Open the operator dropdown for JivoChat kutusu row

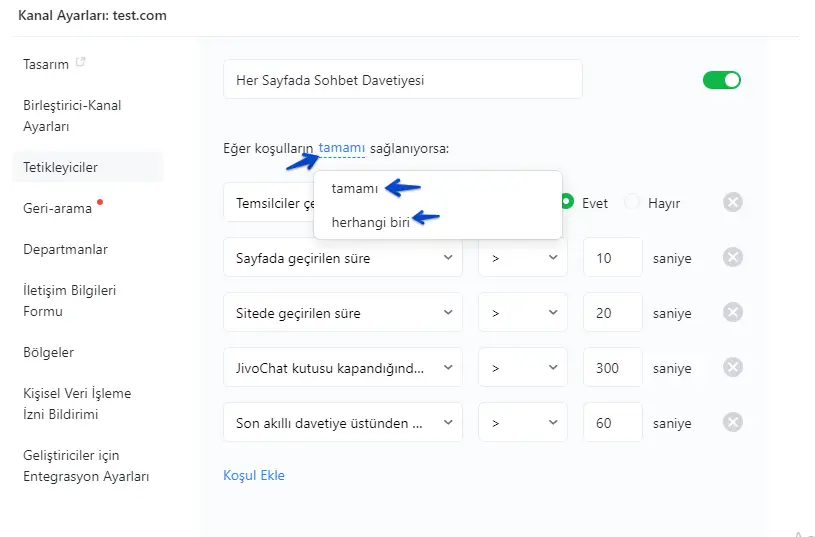(x=522, y=367)
